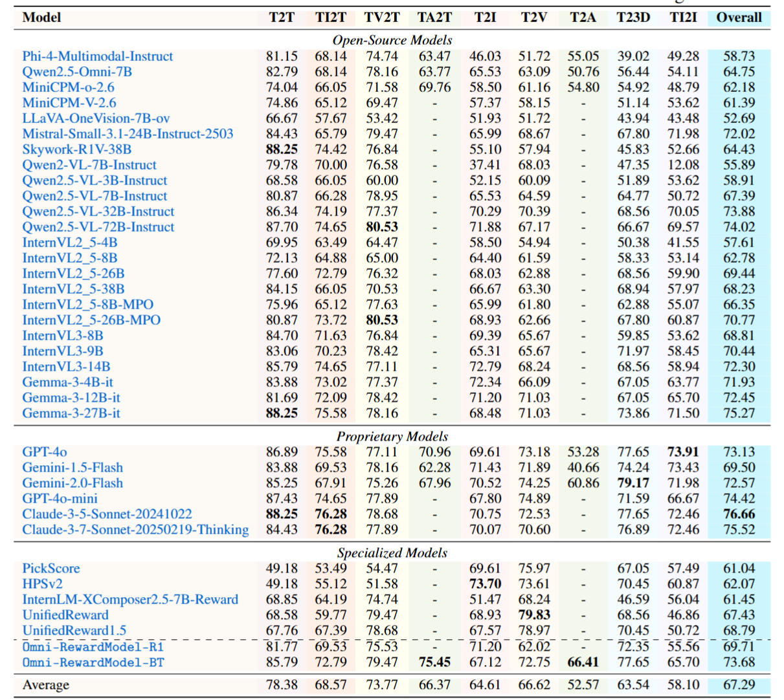Click the GPT-4o model link
The width and height of the screenshot is (784, 700).
(x=45, y=452)
